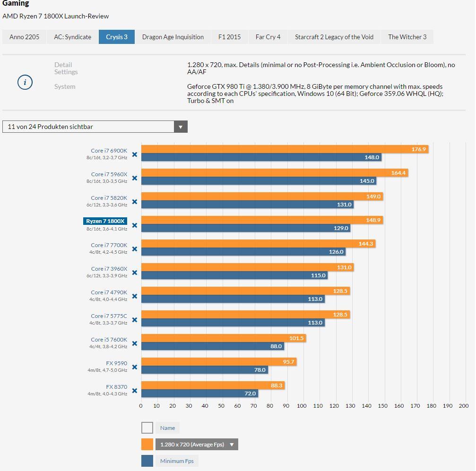Screen dimensions: 476x471
Task: Click the Minimum Fps legend button
Action: pyautogui.click(x=177, y=461)
